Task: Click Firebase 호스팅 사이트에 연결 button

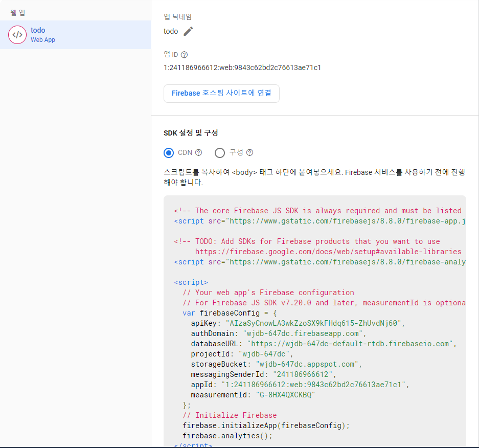Action: pos(221,93)
